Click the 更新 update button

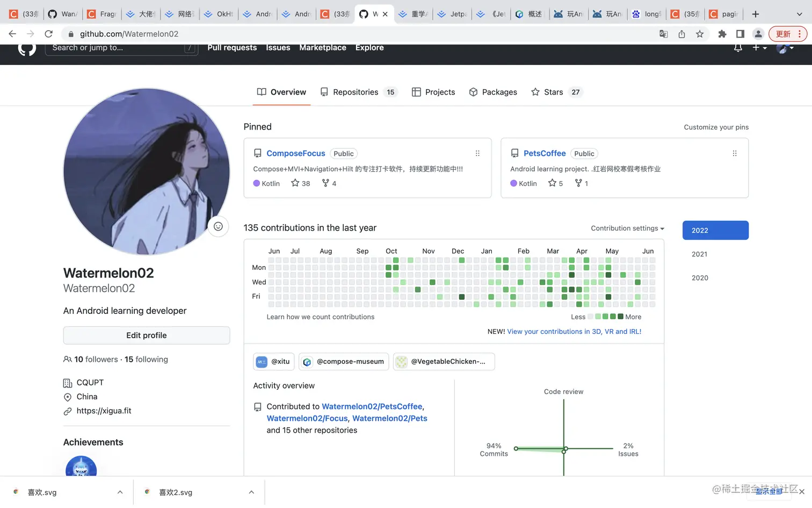[788, 34]
